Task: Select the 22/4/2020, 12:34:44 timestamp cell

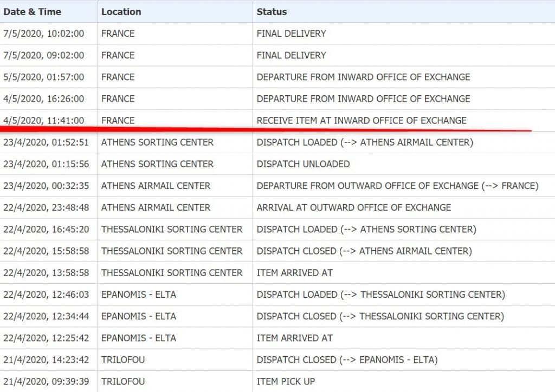Action: pos(46,316)
